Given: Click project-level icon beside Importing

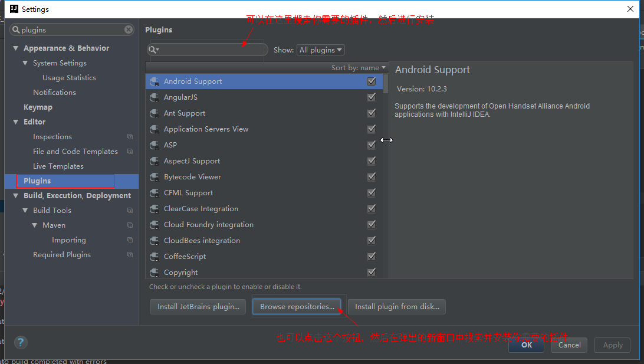Looking at the screenshot, I should [x=130, y=240].
